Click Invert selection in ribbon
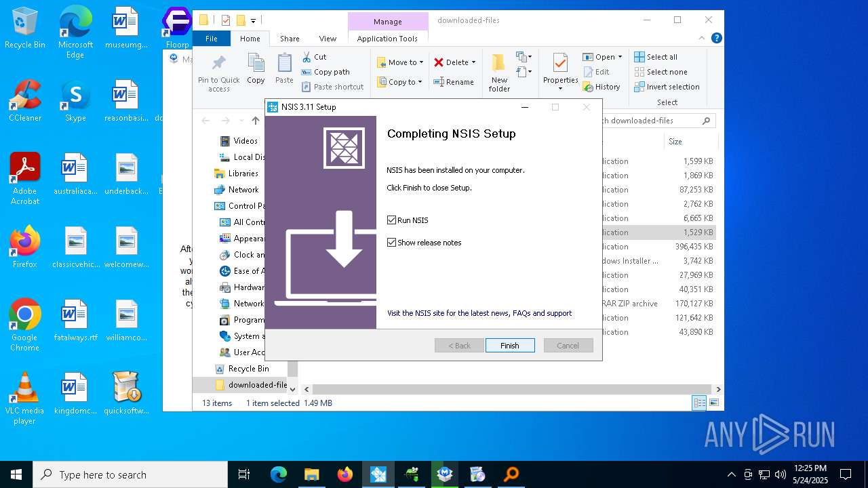 [x=667, y=87]
